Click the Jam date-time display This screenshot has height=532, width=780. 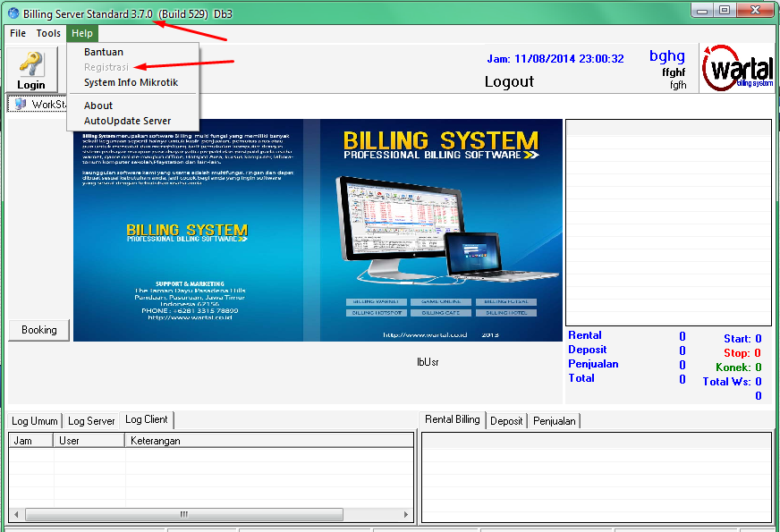[555, 59]
